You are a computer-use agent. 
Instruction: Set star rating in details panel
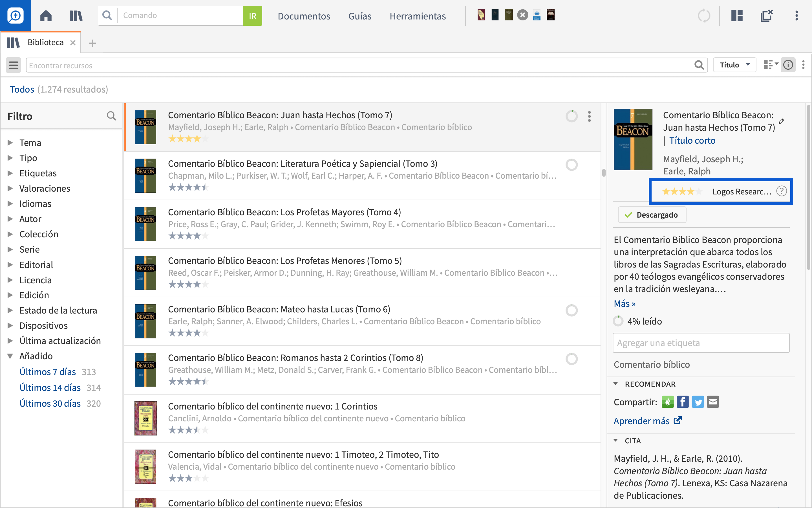tap(681, 192)
